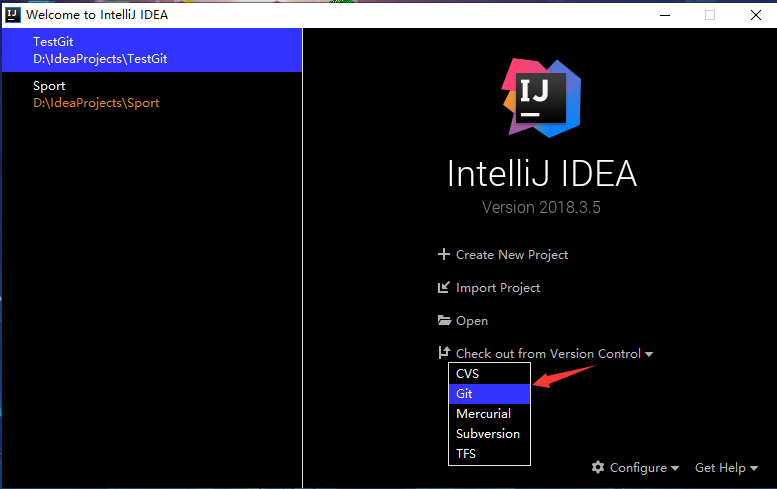Image resolution: width=777 pixels, height=489 pixels.
Task: Open the Get Help dropdown
Action: click(726, 468)
